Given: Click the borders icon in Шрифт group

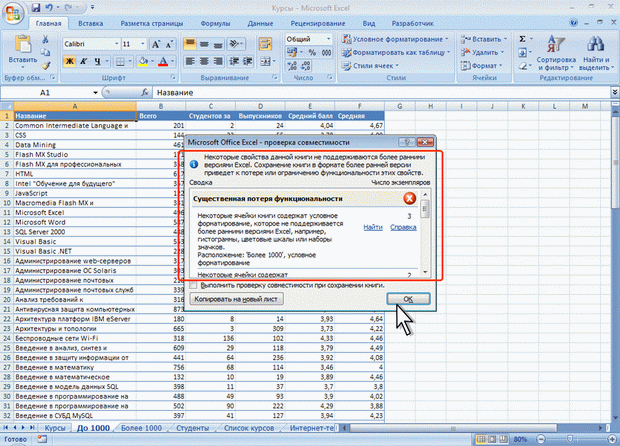Looking at the screenshot, I should click(120, 61).
